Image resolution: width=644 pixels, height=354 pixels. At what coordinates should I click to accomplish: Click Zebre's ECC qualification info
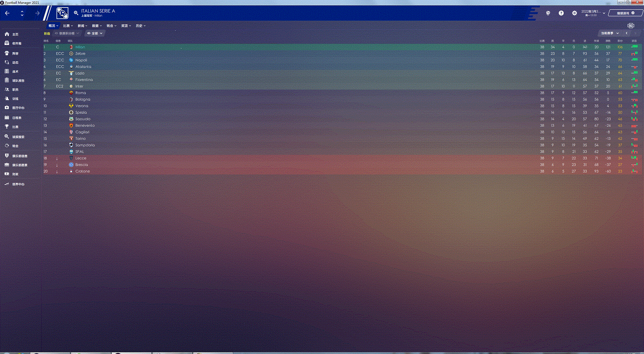(60, 54)
